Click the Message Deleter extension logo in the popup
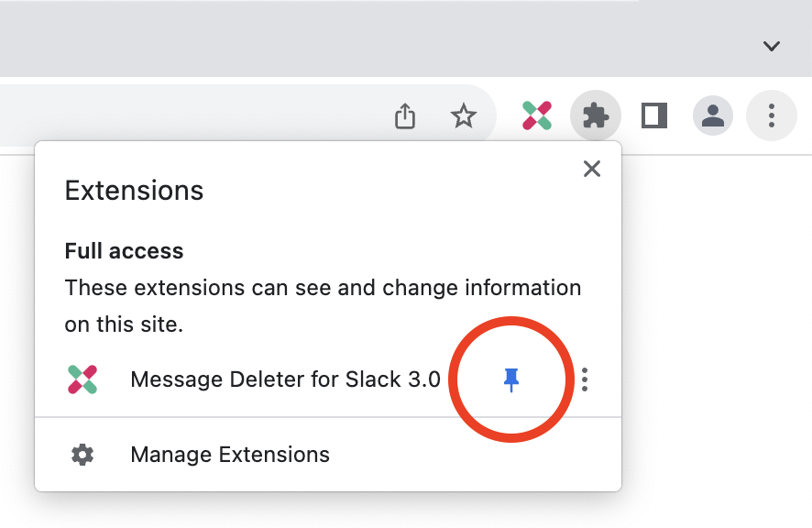The width and height of the screenshot is (812, 528). pos(82,379)
